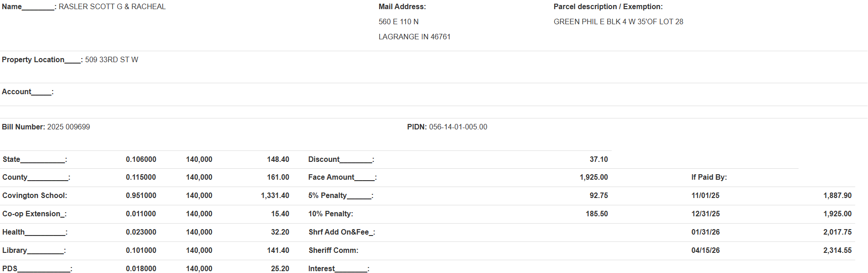Click the property location 509 33RD ST W

click(111, 60)
